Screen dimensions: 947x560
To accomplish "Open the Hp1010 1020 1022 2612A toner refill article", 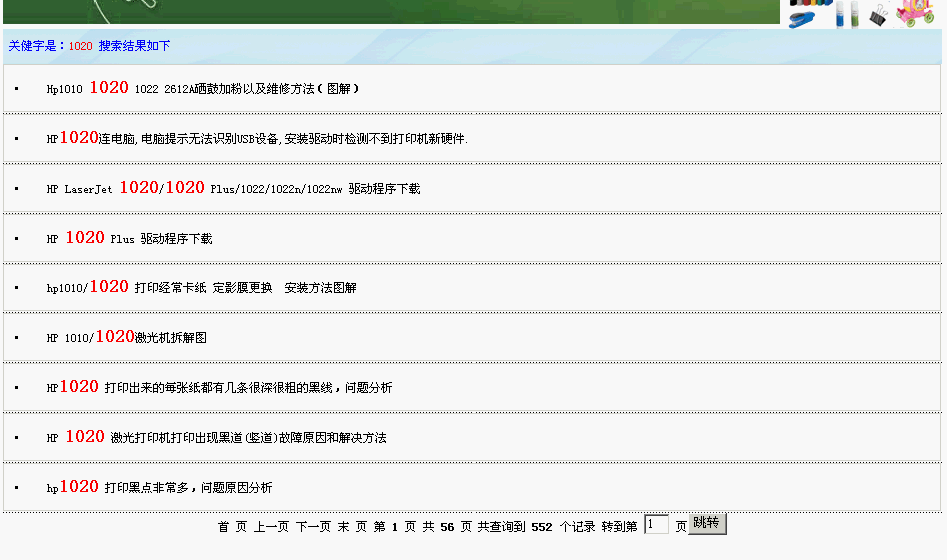I will coord(203,88).
